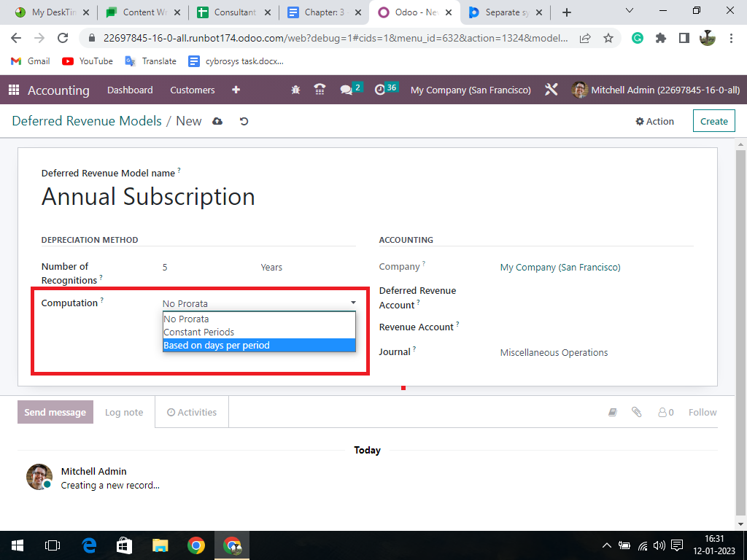This screenshot has width=747, height=560.
Task: Click the page vertical scrollbar
Action: 741,333
